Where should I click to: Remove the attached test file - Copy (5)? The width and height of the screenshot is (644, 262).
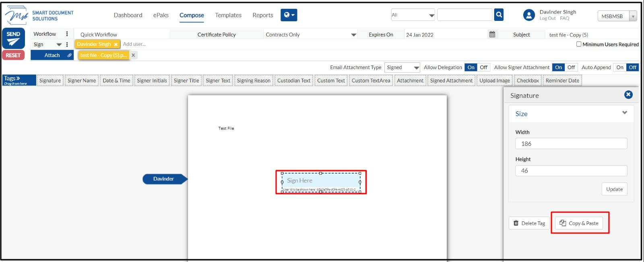133,55
